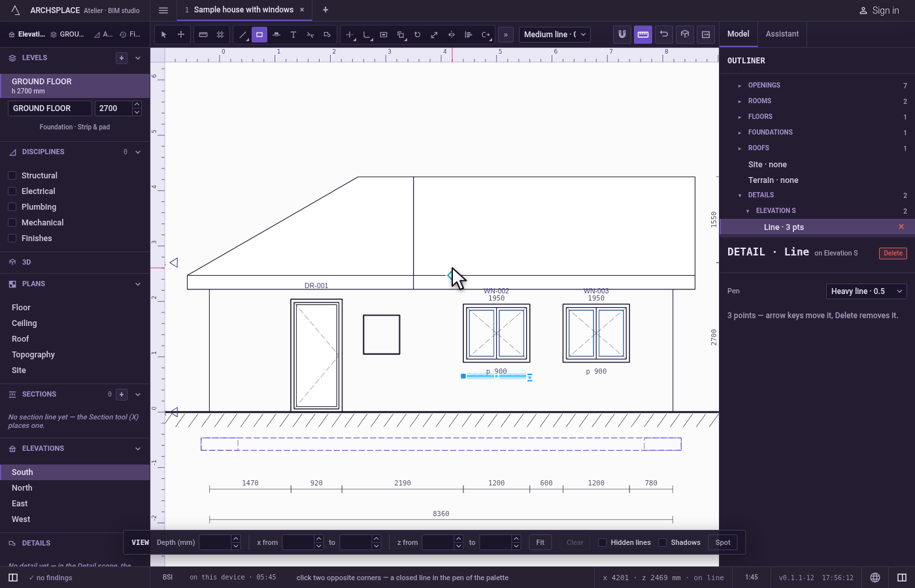This screenshot has height=588, width=915.
Task: Activate the pan/move crosshair tool
Action: (181, 35)
